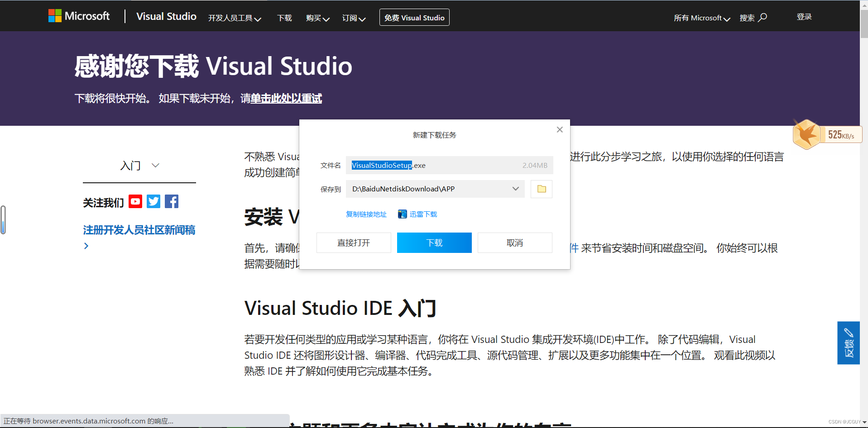Browse save folder with folder icon
The height and width of the screenshot is (428, 868).
click(x=542, y=189)
